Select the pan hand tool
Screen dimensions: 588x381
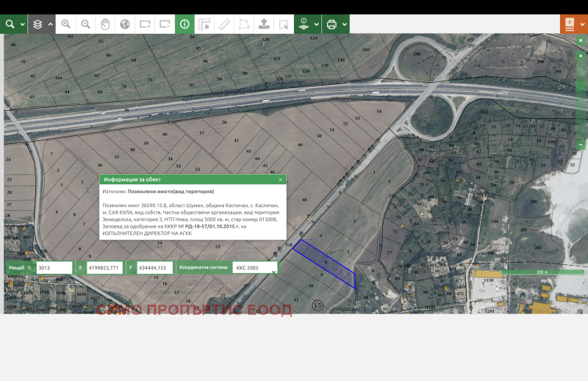[x=105, y=24]
